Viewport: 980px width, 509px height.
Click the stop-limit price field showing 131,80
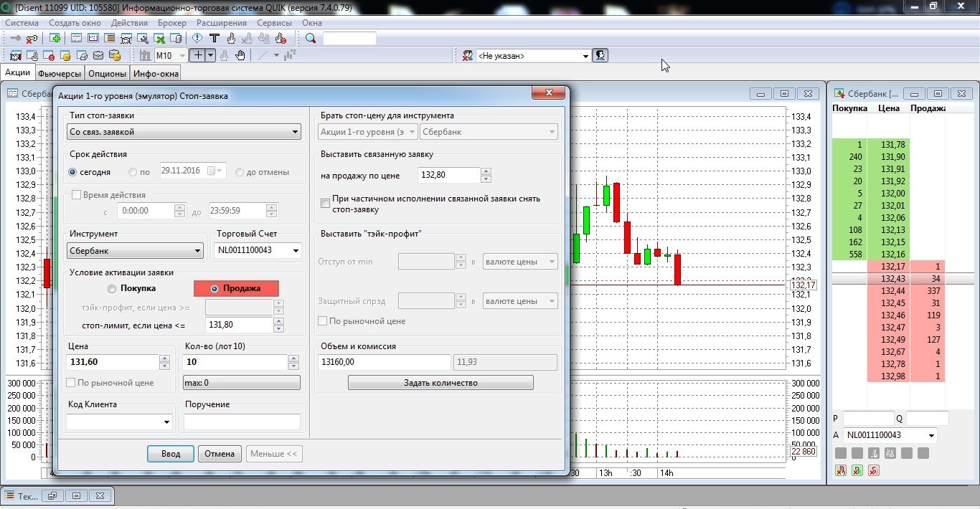coord(238,325)
